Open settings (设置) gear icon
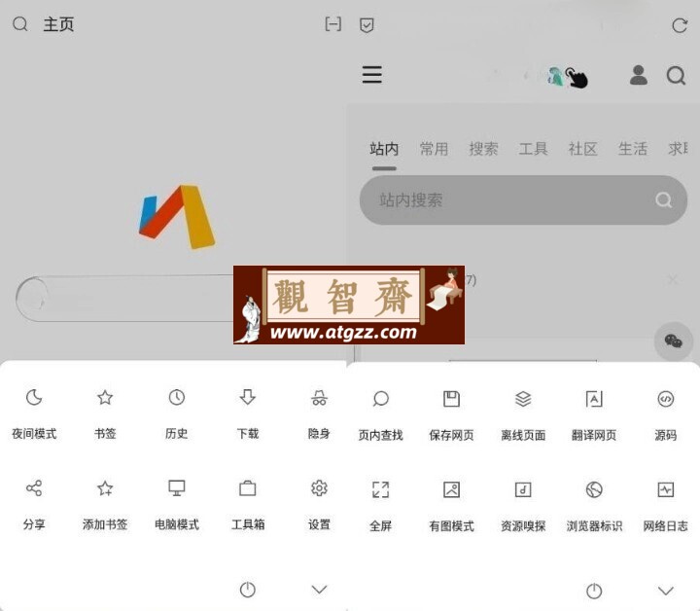 (319, 488)
